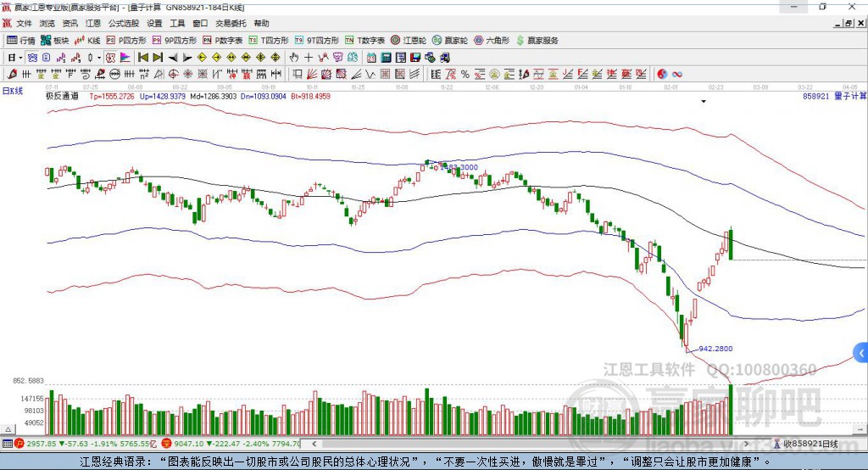The width and height of the screenshot is (868, 470).
Task: Open the calculator icon
Action: [386, 57]
